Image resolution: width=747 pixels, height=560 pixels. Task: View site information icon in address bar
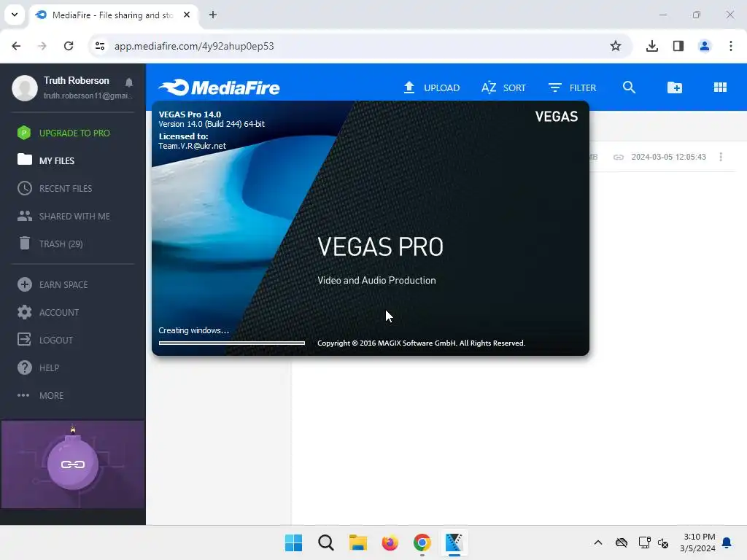tap(100, 46)
